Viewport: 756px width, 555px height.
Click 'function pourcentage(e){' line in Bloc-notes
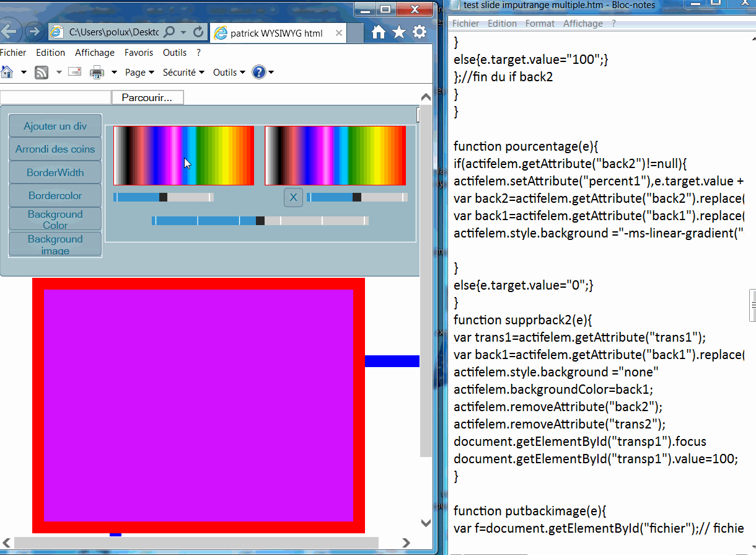(x=526, y=146)
